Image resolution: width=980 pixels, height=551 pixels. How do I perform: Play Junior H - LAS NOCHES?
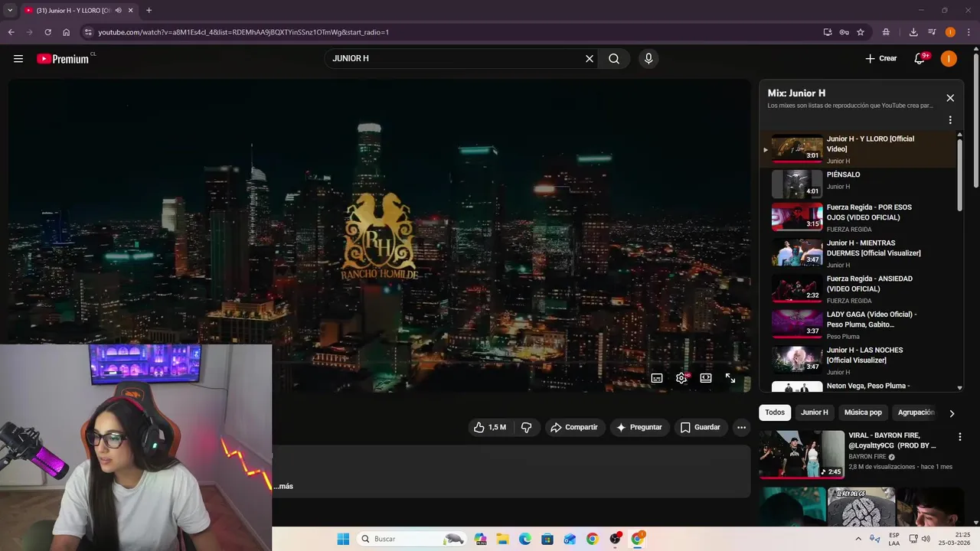click(x=859, y=360)
